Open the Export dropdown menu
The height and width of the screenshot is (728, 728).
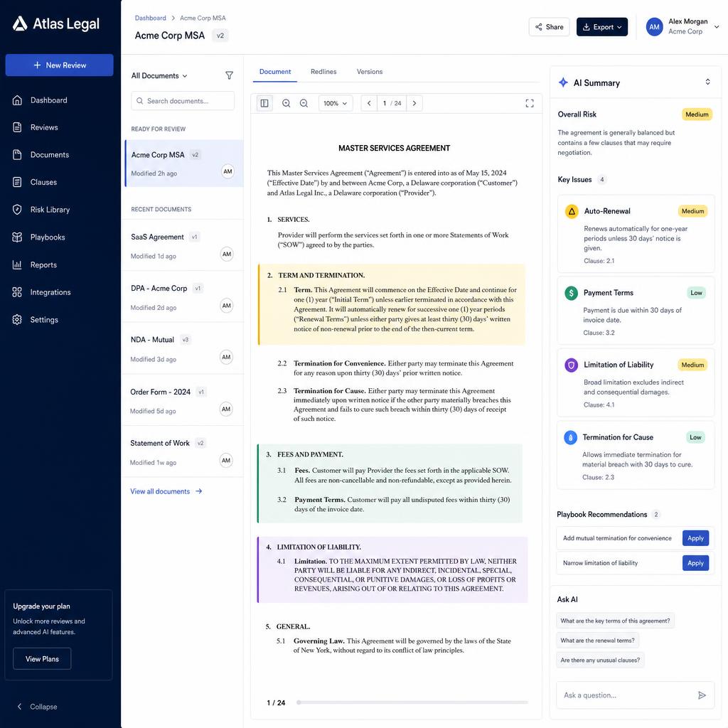pyautogui.click(x=601, y=27)
